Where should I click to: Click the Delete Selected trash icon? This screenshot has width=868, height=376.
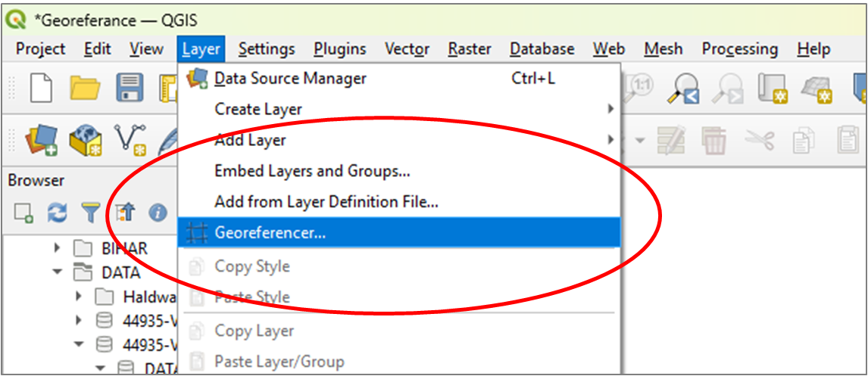716,139
